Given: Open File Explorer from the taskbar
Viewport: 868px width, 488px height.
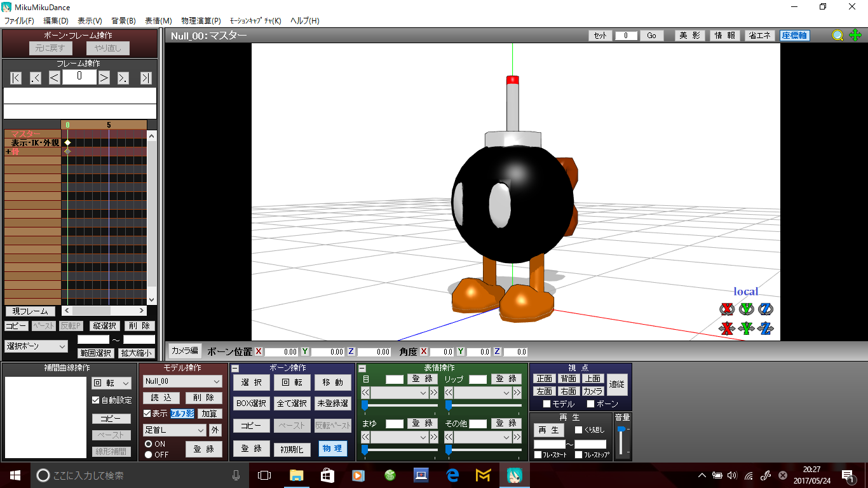Looking at the screenshot, I should [x=296, y=475].
